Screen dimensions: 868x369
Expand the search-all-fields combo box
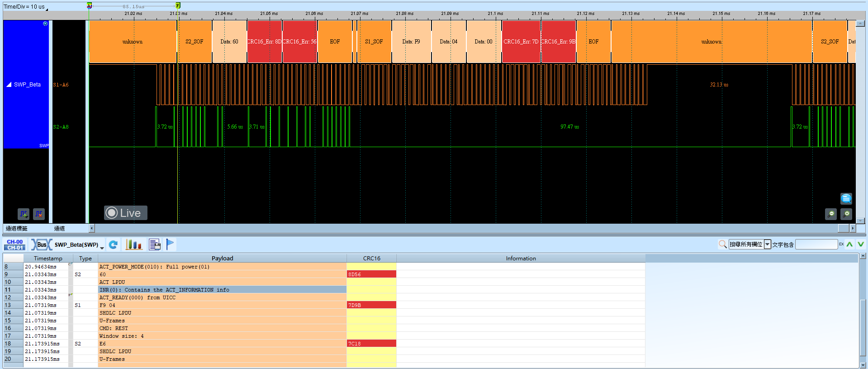[x=768, y=244]
